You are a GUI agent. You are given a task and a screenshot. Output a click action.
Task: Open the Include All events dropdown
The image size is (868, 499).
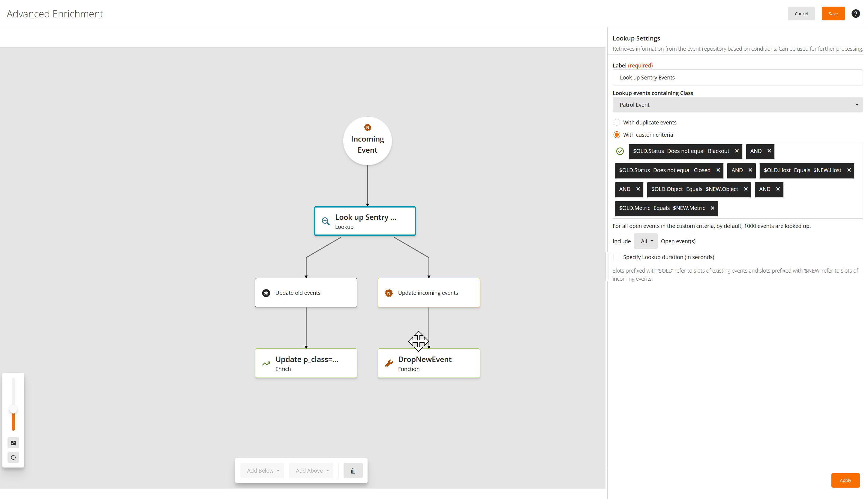[646, 241]
